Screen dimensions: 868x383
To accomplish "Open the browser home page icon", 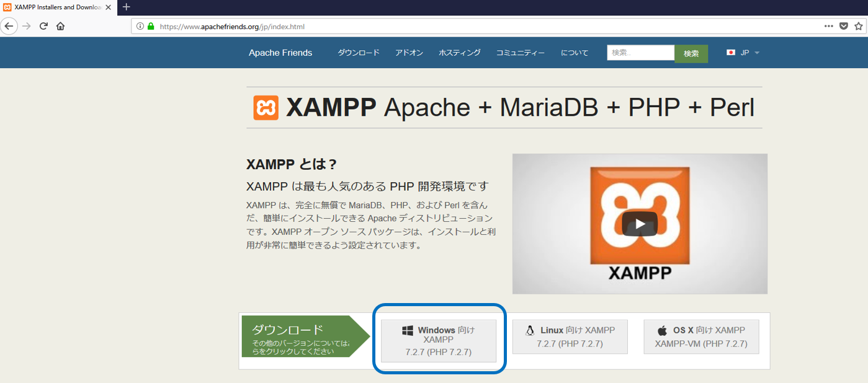I will [60, 26].
